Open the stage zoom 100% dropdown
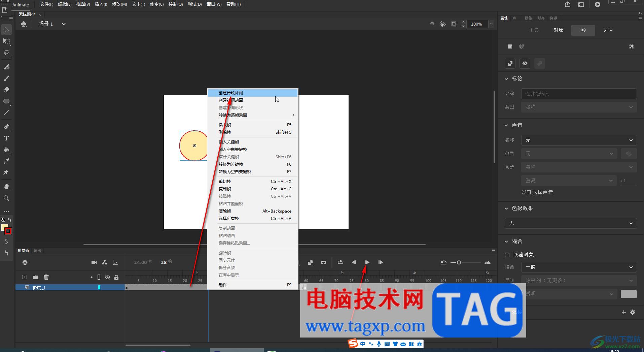 coord(491,24)
